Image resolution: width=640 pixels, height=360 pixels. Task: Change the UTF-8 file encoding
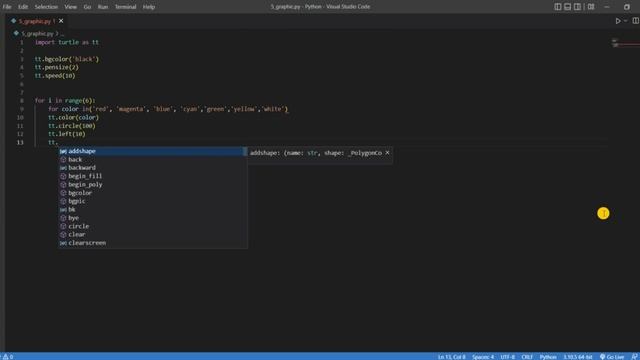pos(507,356)
